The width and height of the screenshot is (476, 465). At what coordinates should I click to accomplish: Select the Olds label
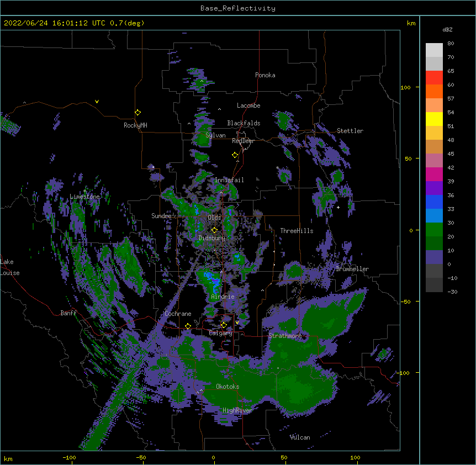pos(214,218)
